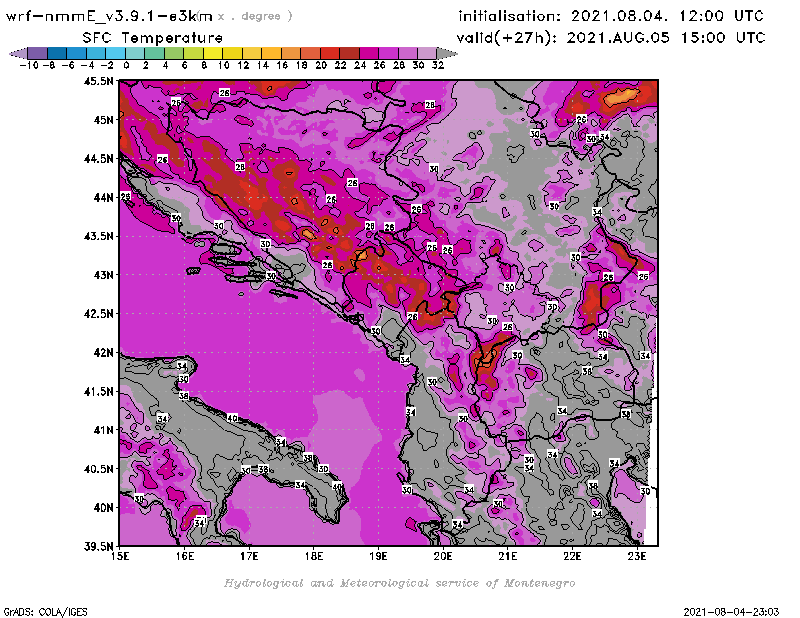Viewport: 800px width, 618px height.
Task: Click the latitude label 40.5N
Action: click(99, 469)
